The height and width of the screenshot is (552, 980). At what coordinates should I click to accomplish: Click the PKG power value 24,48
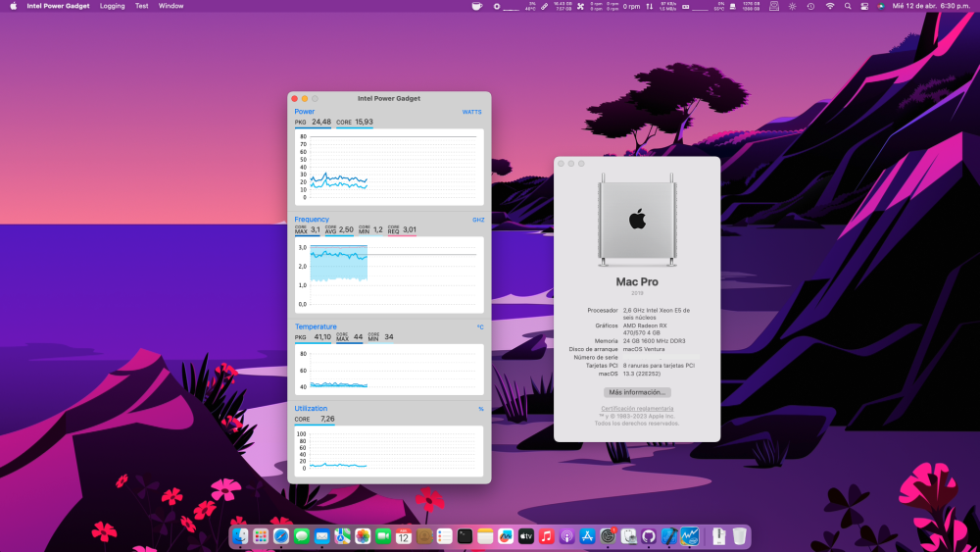[x=321, y=122]
